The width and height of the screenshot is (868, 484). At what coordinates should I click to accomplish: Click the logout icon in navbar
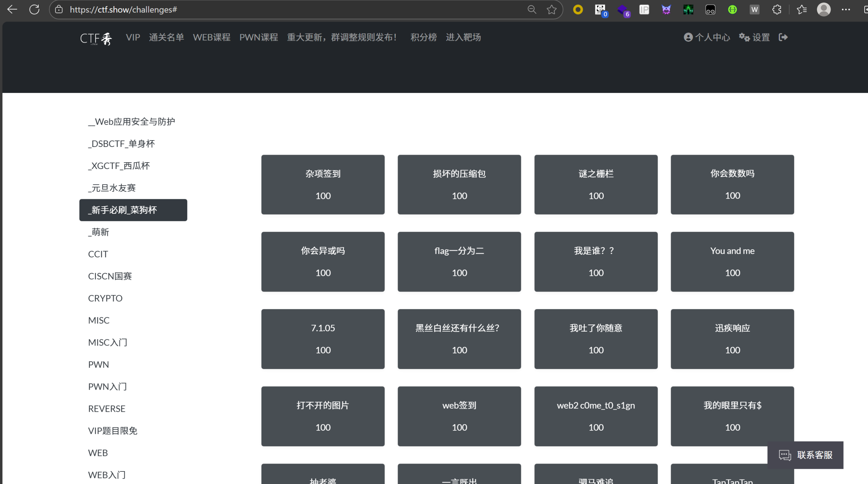click(x=783, y=37)
